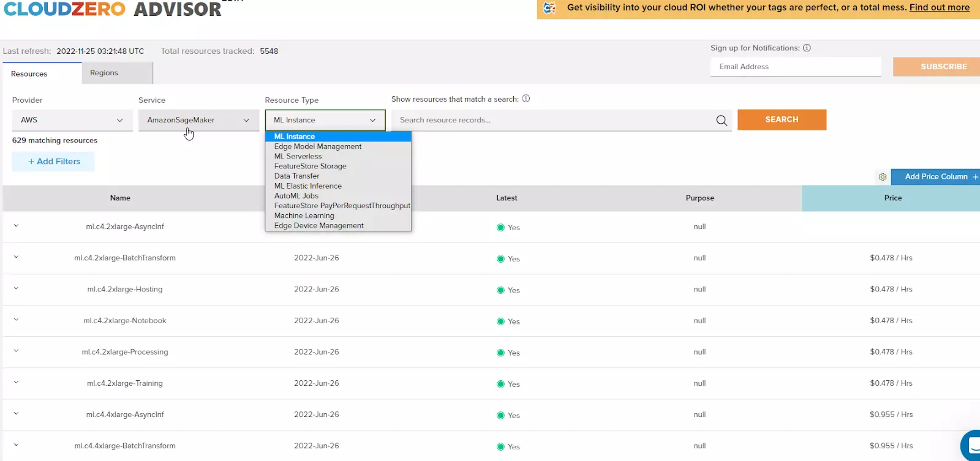Select ML Instance in the dropdown list

coord(338,137)
